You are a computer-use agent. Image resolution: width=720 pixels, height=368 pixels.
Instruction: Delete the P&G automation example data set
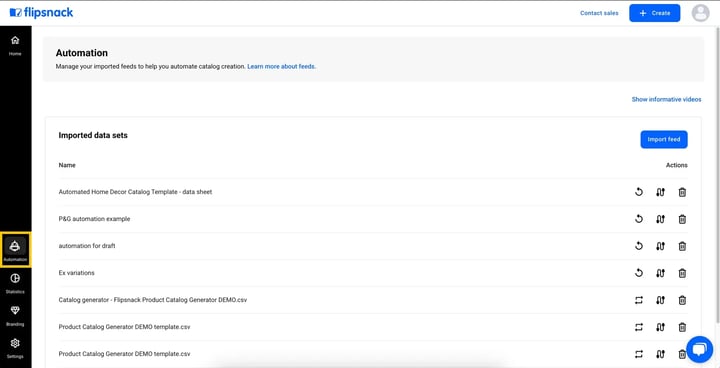click(x=682, y=219)
